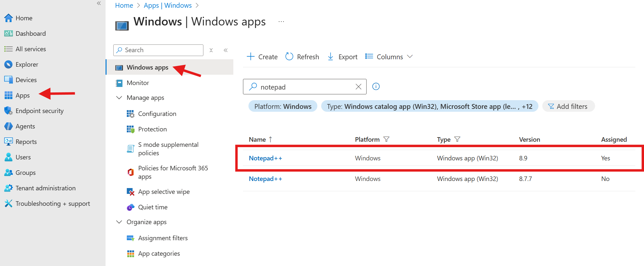The height and width of the screenshot is (266, 644).
Task: Collapse the Organize apps section
Action: click(119, 222)
